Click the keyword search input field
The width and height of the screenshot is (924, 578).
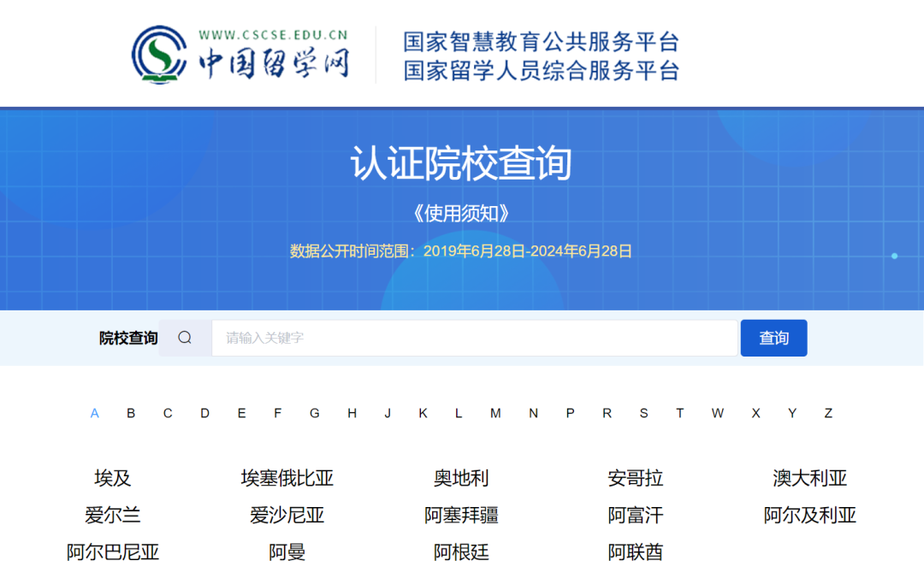point(474,338)
